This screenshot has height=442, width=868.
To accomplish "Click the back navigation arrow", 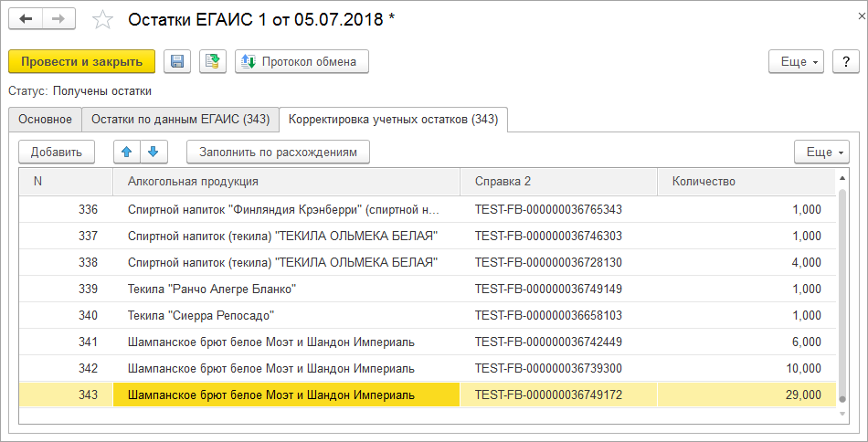I will (x=26, y=19).
